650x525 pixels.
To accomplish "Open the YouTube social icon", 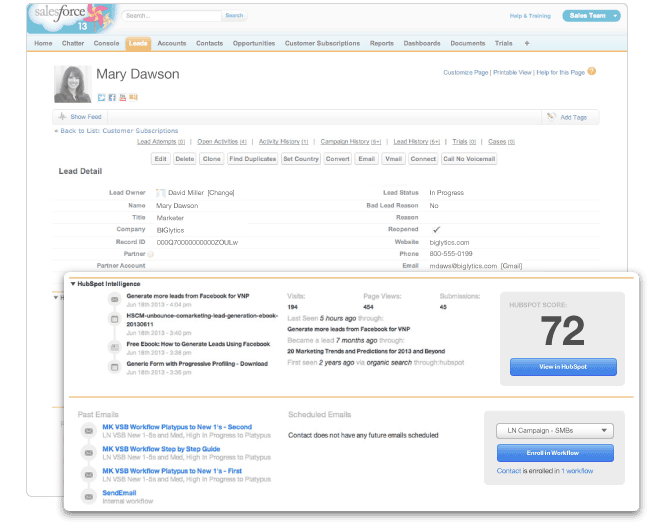I will click(123, 97).
